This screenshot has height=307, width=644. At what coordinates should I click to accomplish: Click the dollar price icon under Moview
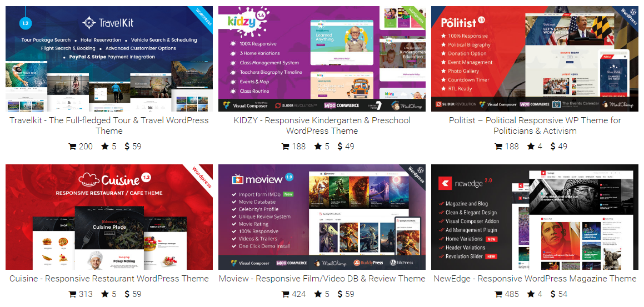tap(340, 294)
